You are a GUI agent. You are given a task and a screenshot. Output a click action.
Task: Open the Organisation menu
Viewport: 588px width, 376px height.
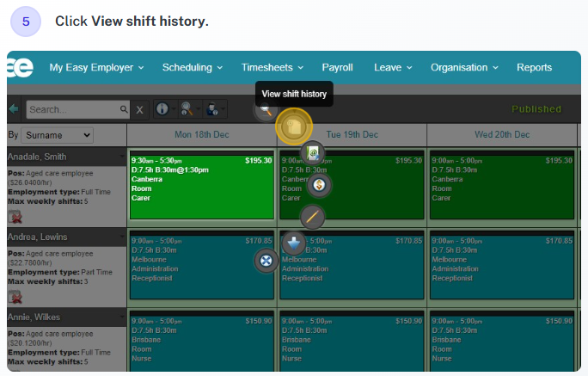click(x=464, y=68)
